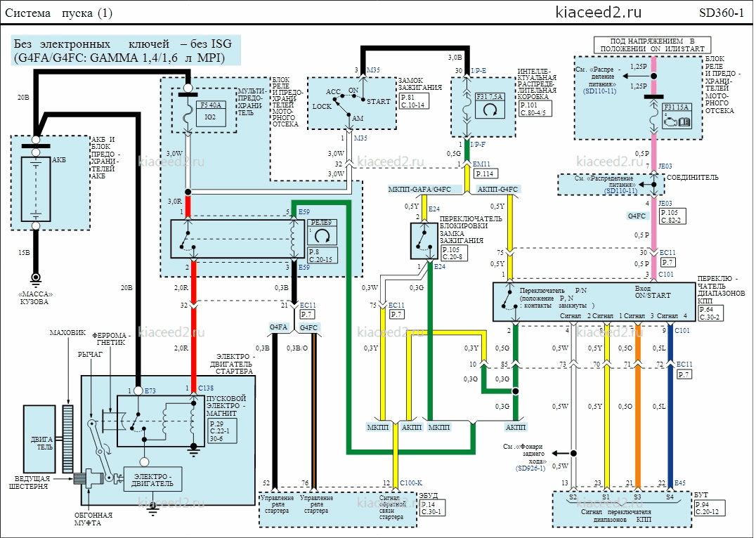This screenshot has width=756, height=538.
Task: Click the РЫЧАГ label
Action: (x=91, y=354)
